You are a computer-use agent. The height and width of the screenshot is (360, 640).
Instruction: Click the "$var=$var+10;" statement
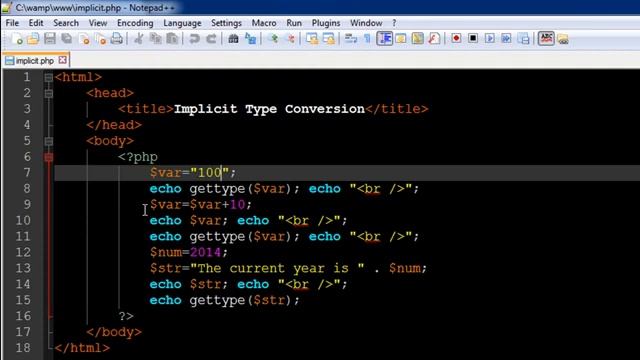pyautogui.click(x=200, y=204)
